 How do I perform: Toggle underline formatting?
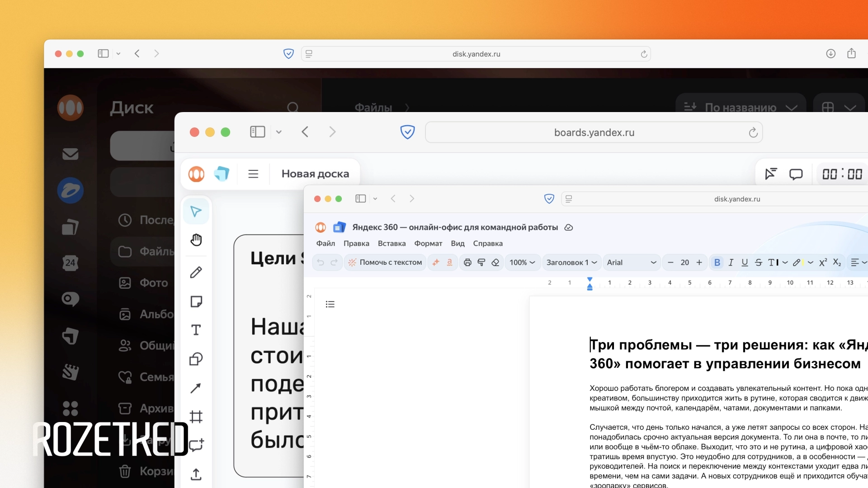click(744, 262)
